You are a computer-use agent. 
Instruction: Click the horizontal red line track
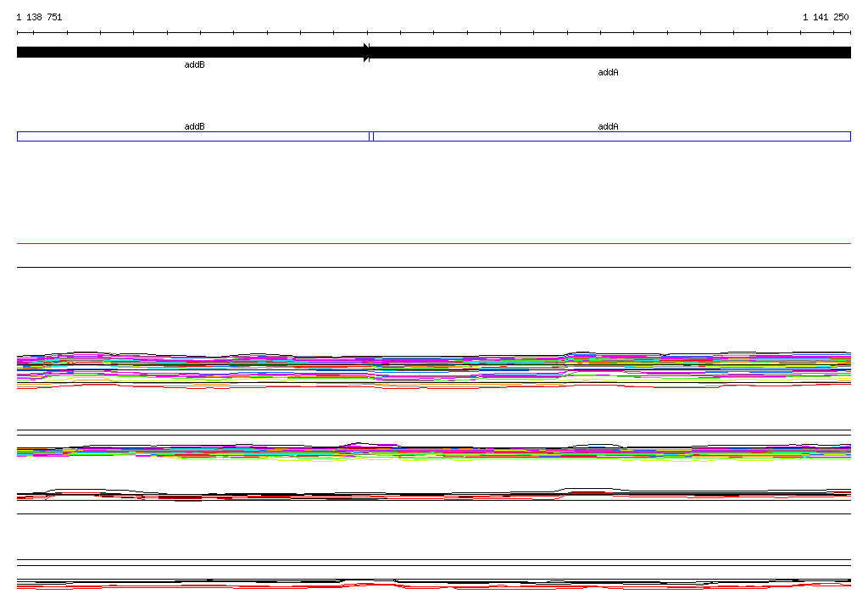[x=434, y=243]
